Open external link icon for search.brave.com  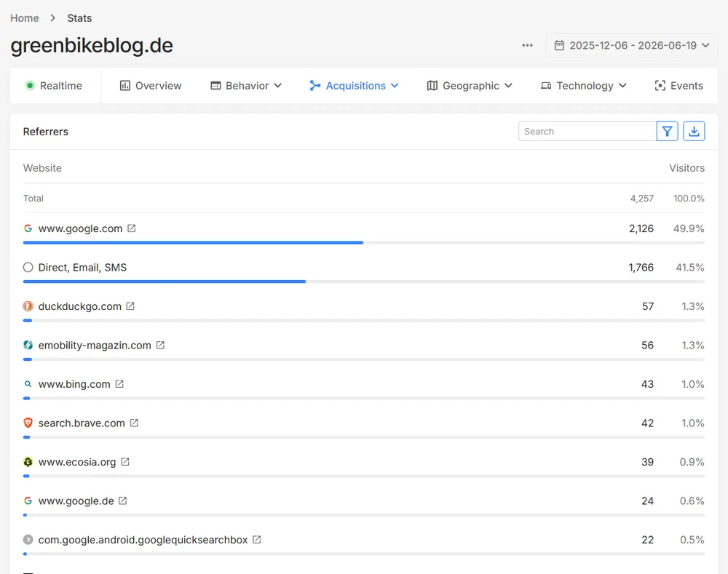(134, 423)
